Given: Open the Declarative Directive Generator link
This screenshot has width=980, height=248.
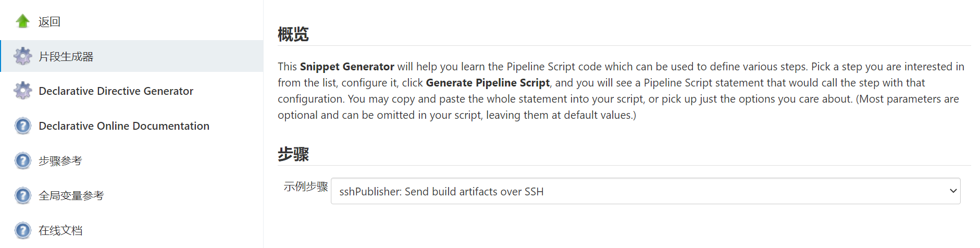Looking at the screenshot, I should coord(116,91).
